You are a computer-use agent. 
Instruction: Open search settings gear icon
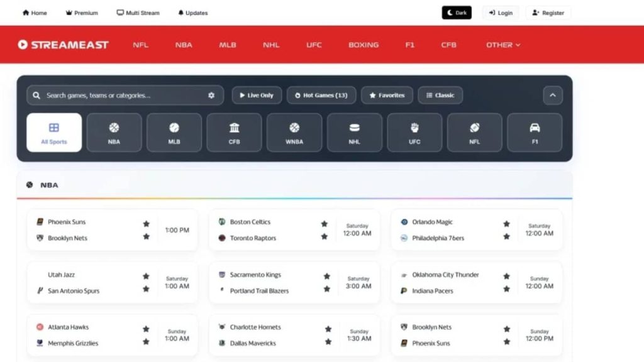(x=211, y=96)
